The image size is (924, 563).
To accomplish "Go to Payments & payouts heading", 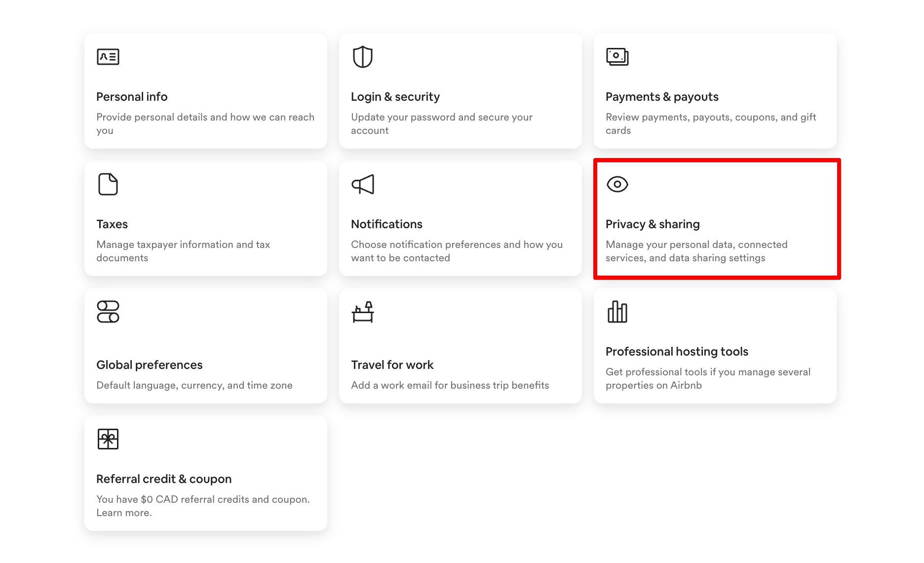I will (662, 97).
